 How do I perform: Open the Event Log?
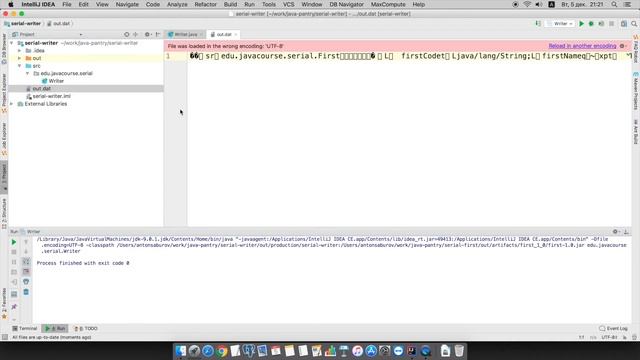[x=613, y=328]
